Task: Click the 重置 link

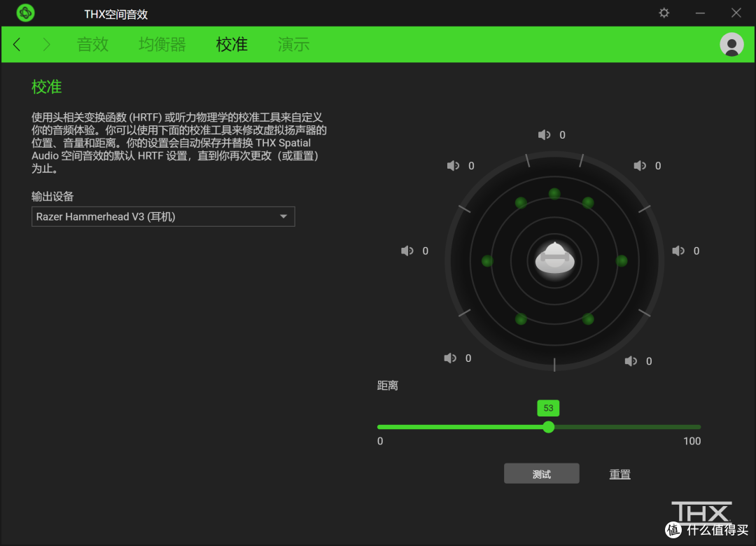Action: pos(619,475)
